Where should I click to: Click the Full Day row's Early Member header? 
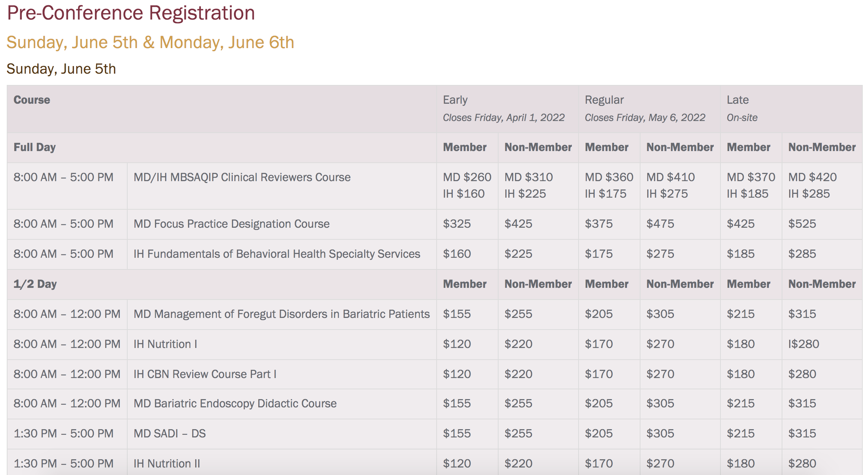point(465,147)
